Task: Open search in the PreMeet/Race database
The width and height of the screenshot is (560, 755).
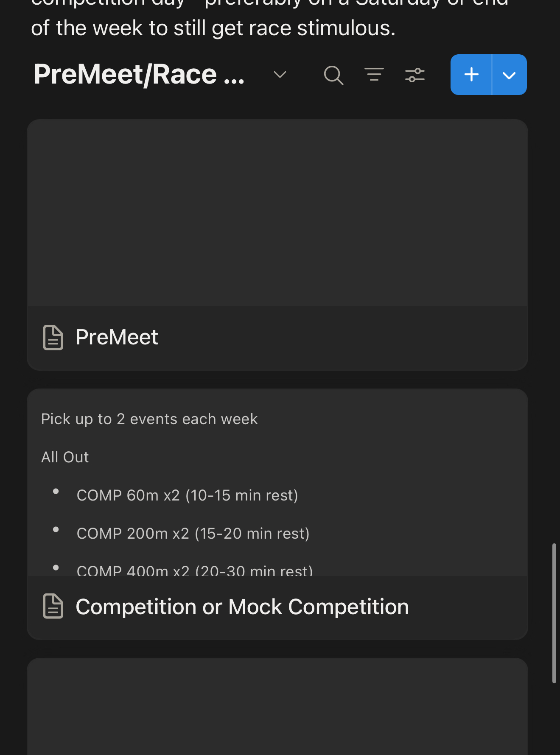Action: tap(333, 75)
